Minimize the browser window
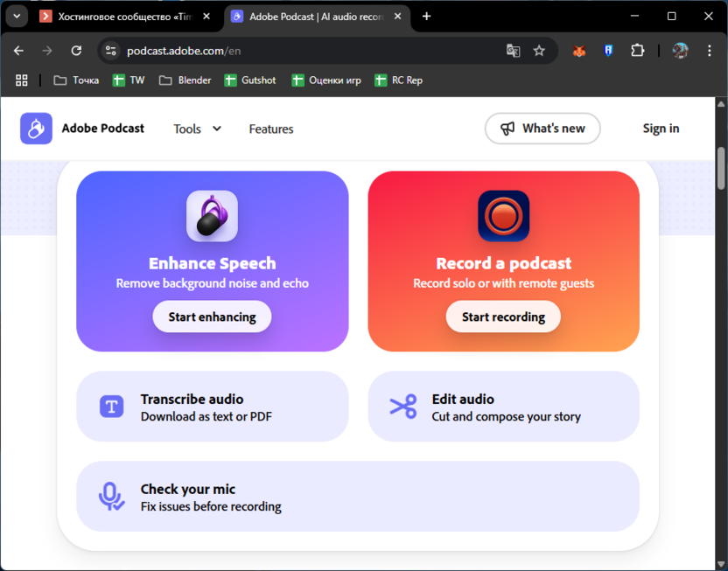The width and height of the screenshot is (728, 571). 634,17
